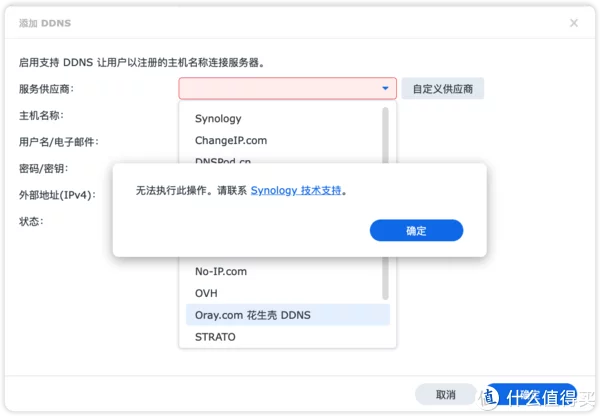Image resolution: width=600 pixels, height=416 pixels.
Task: Click the 主机名称 label
Action: pyautogui.click(x=41, y=115)
